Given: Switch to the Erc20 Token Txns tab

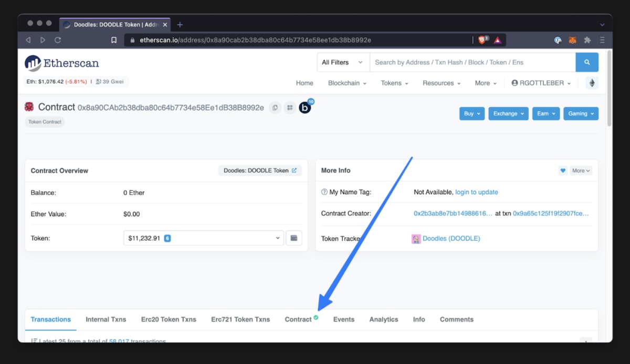Looking at the screenshot, I should 169,319.
